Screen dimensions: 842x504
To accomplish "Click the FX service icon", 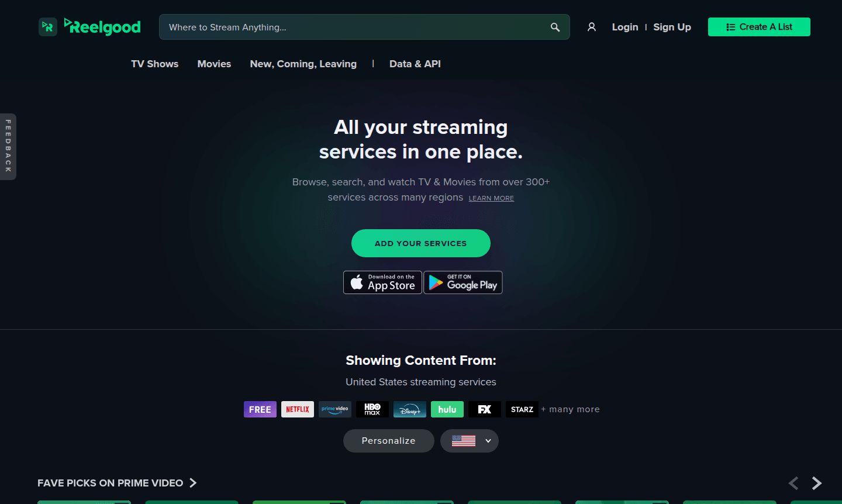I will point(484,409).
